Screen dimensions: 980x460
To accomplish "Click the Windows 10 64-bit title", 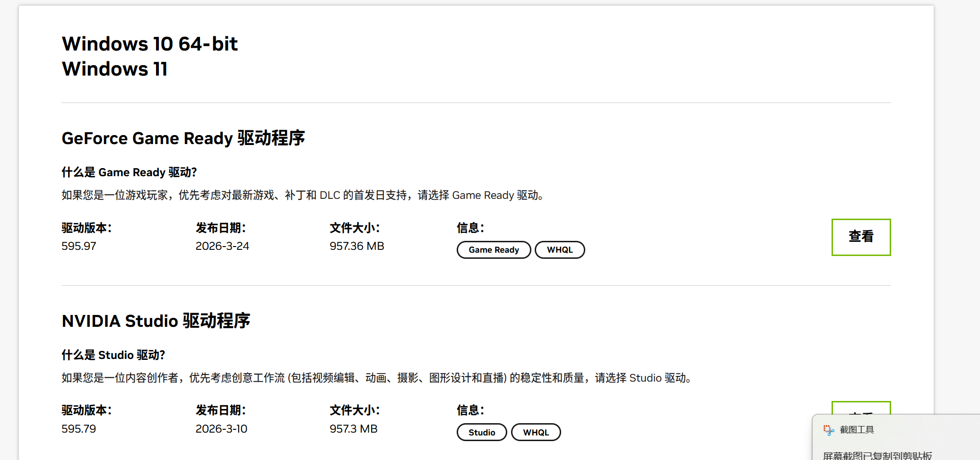I will tap(149, 44).
